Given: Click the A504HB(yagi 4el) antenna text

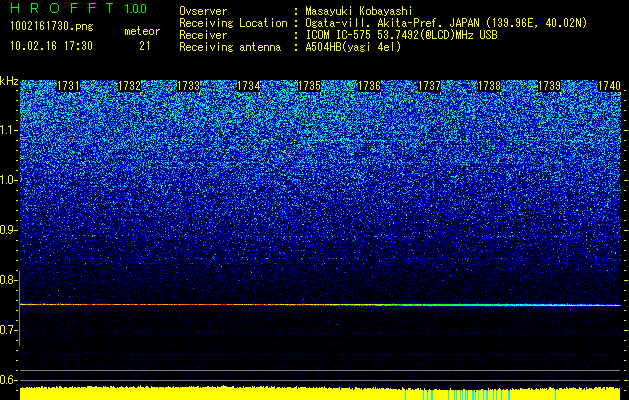Looking at the screenshot, I should [353, 47].
